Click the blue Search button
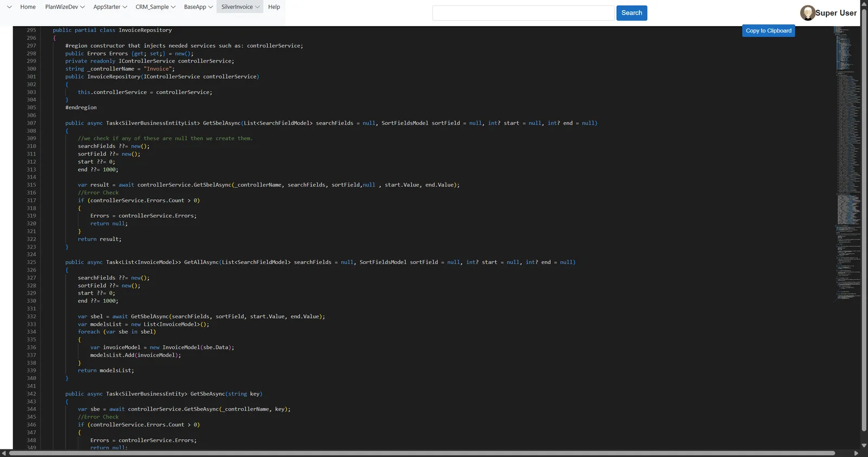 pos(631,13)
